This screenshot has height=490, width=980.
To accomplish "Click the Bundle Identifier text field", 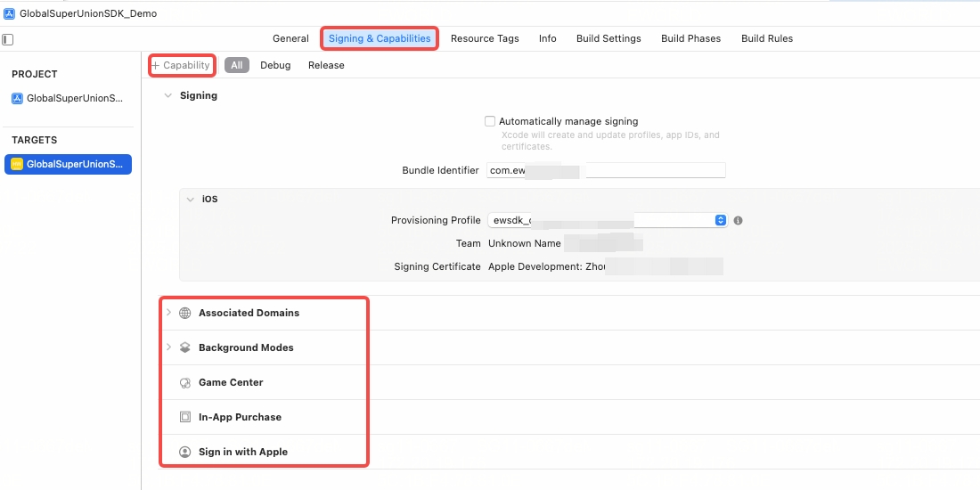I will point(606,170).
